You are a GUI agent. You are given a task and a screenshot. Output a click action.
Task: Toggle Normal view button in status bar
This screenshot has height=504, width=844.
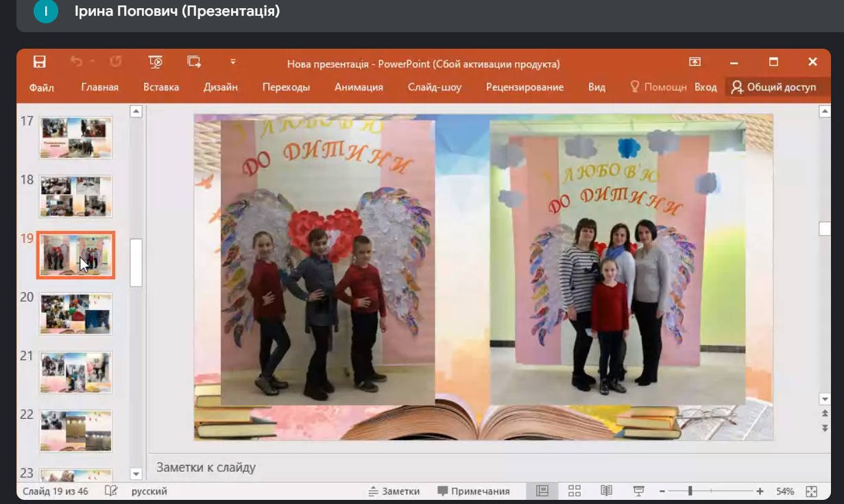pos(542,491)
